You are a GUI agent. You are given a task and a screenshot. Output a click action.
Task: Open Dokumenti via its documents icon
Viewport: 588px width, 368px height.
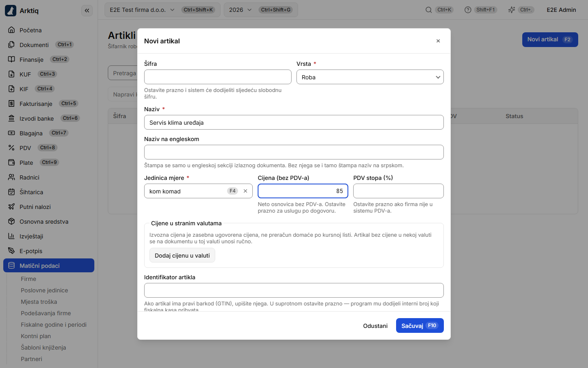point(11,45)
